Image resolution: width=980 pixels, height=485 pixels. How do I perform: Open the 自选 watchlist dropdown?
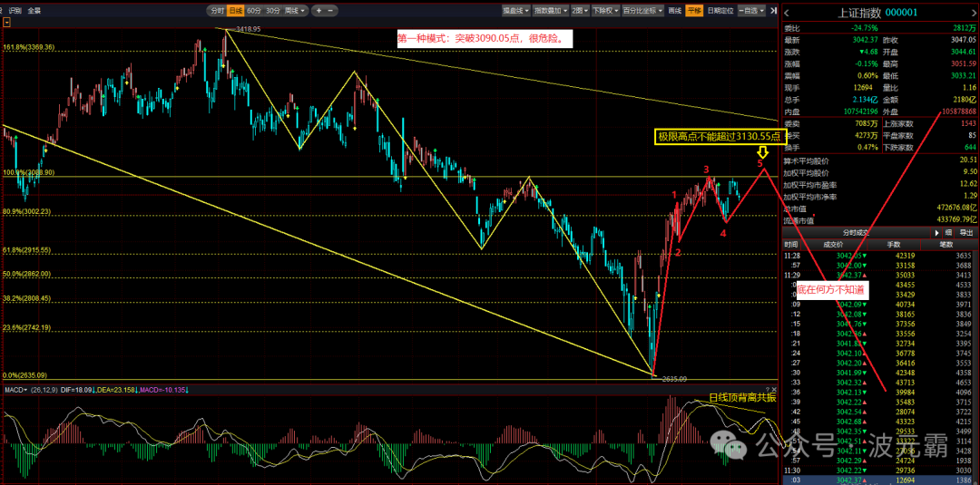coord(750,10)
